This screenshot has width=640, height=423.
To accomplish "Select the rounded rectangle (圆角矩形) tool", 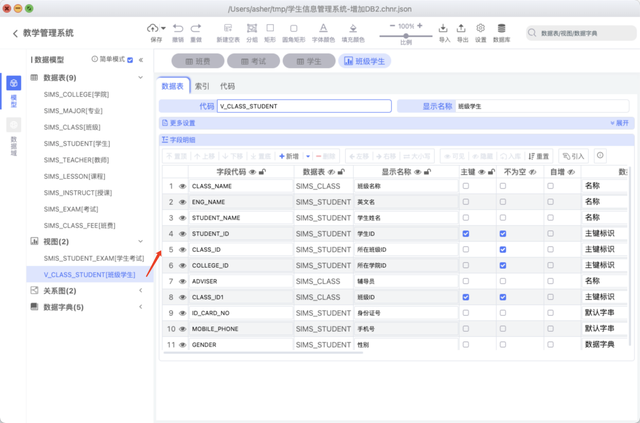I will [293, 28].
